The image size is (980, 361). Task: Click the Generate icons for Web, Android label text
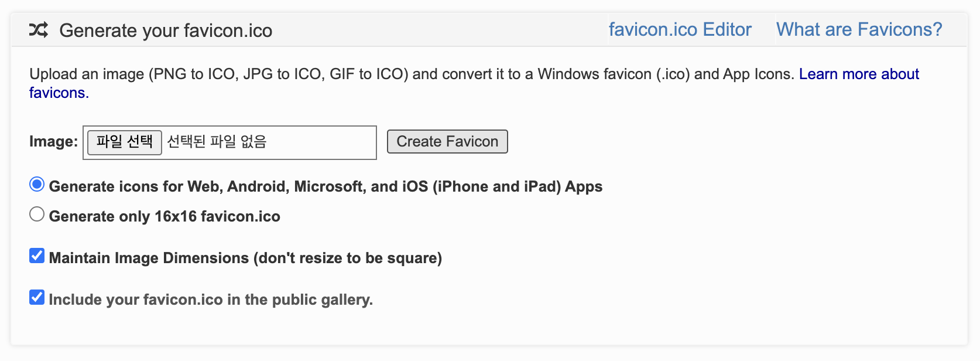click(325, 186)
